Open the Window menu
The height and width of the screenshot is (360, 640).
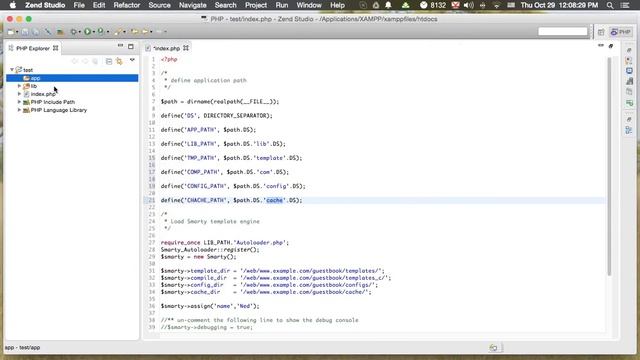click(x=309, y=5)
